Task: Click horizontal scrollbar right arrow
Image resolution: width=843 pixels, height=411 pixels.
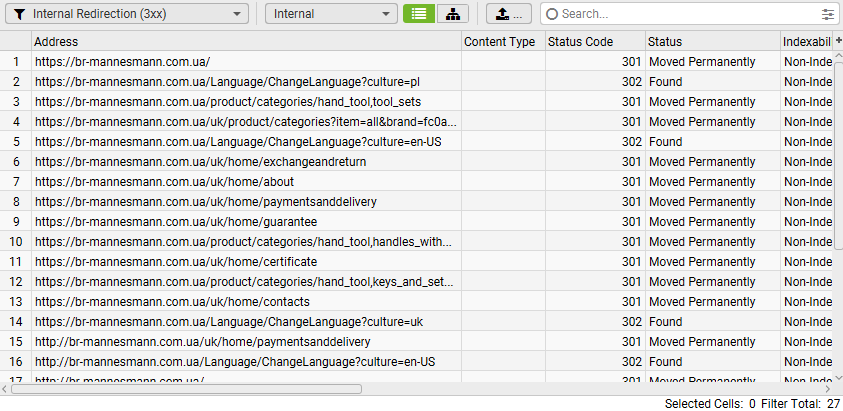Action: 828,388
